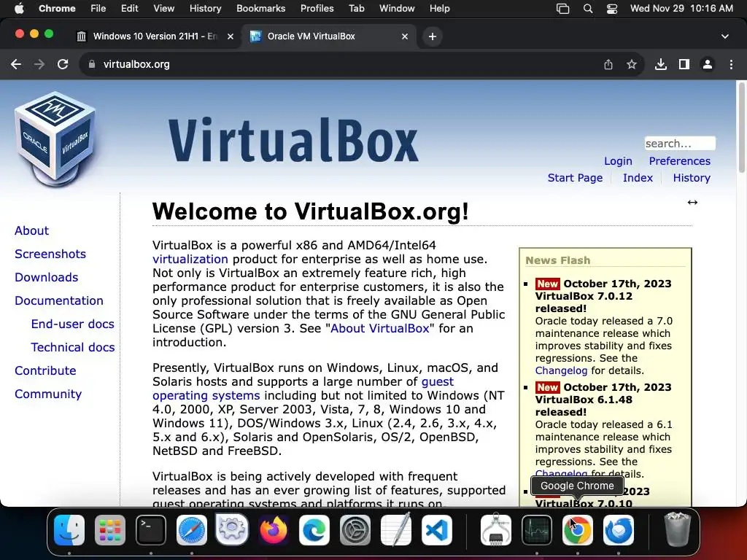The height and width of the screenshot is (560, 747).
Task: Open the File menu
Action: 98,9
